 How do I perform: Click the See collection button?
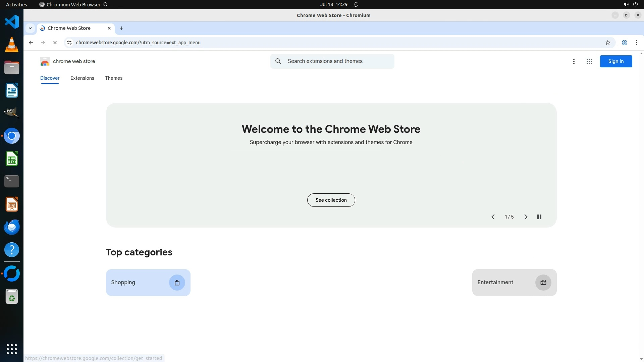coord(331,200)
